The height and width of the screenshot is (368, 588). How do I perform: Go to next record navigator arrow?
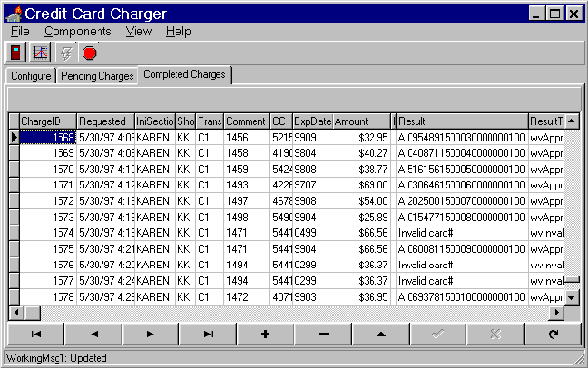pyautogui.click(x=151, y=334)
